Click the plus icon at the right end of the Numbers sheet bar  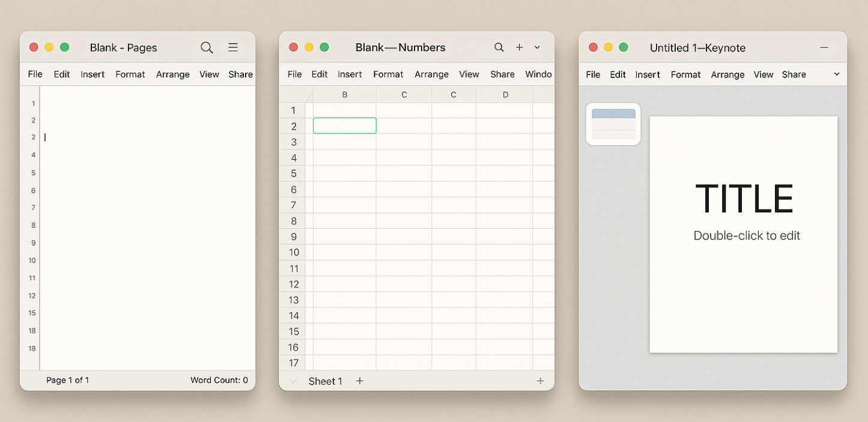coord(540,381)
